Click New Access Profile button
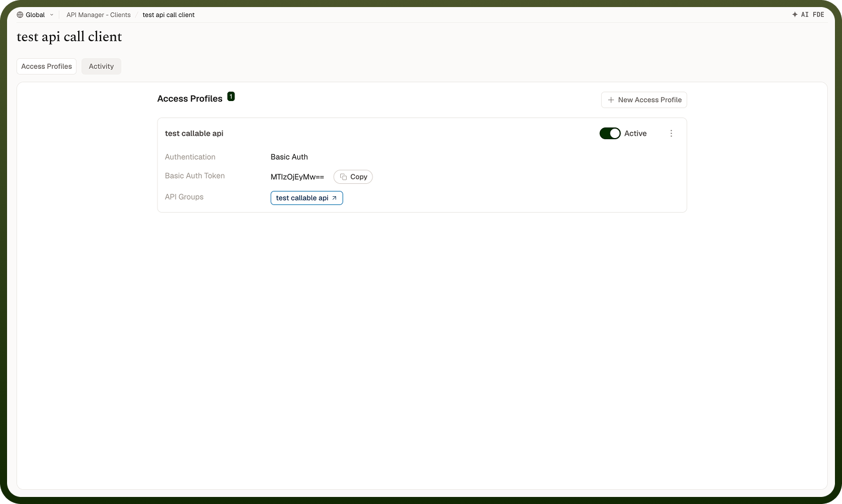 click(644, 100)
